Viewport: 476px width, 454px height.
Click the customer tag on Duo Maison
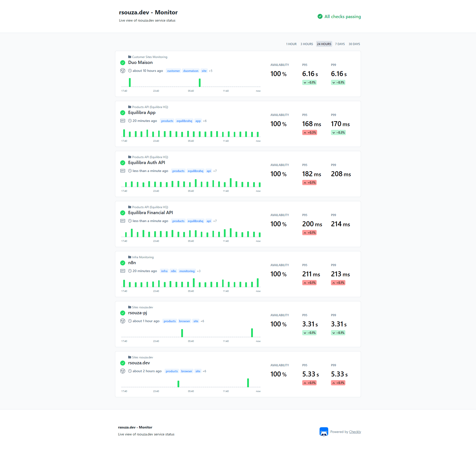(174, 71)
